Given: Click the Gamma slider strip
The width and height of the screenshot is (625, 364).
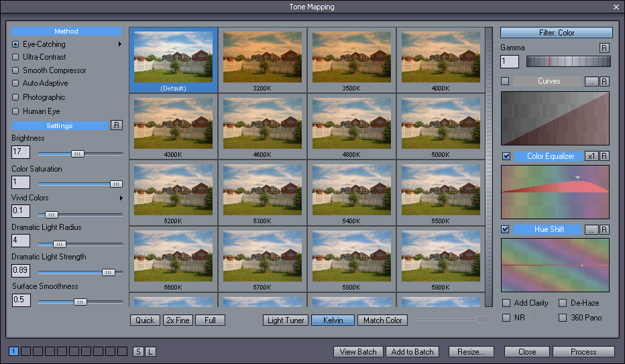Looking at the screenshot, I should point(569,61).
